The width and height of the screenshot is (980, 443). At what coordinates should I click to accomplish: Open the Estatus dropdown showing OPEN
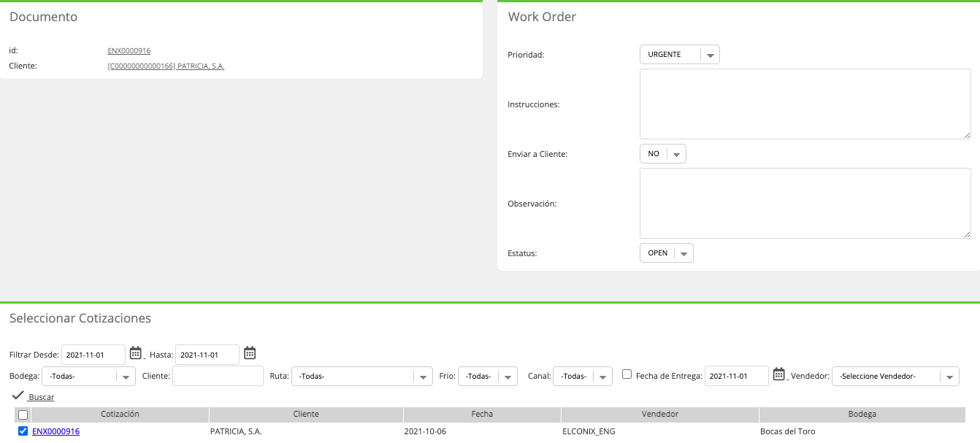[666, 253]
